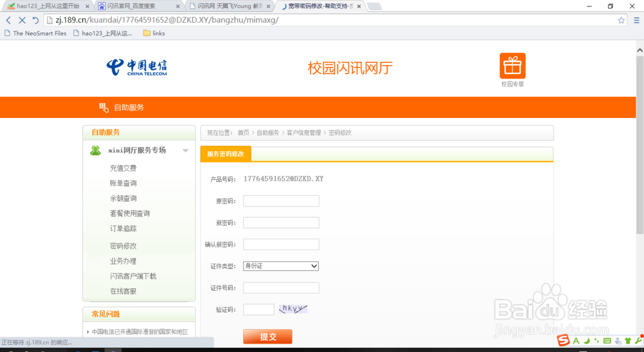The image size is (644, 352).
Task: Click the Sogou S input method icon
Action: pyautogui.click(x=563, y=340)
